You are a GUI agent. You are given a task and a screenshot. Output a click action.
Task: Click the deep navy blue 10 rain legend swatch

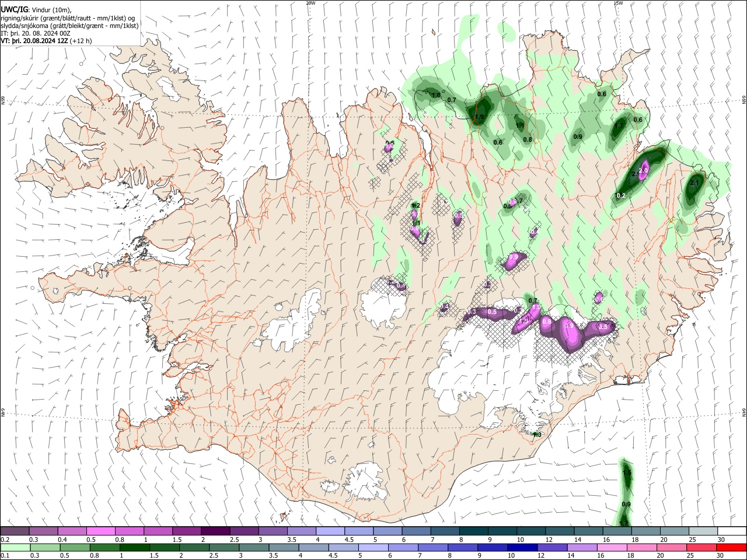522,547
